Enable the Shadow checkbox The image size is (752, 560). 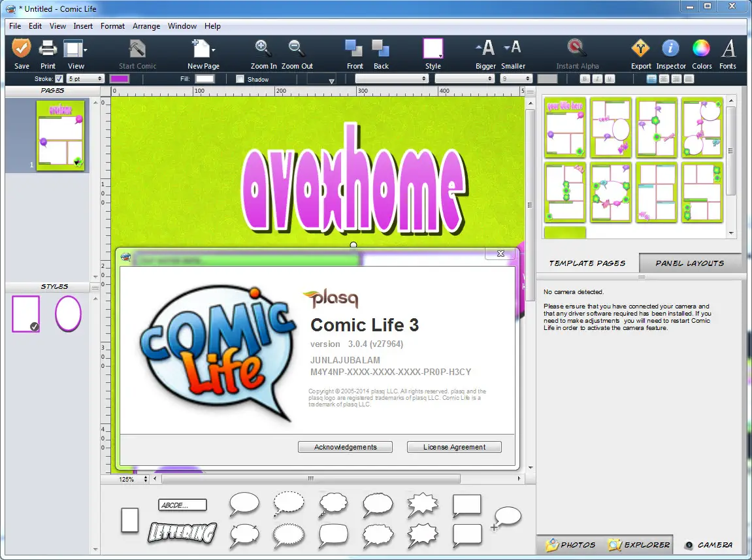(x=240, y=79)
